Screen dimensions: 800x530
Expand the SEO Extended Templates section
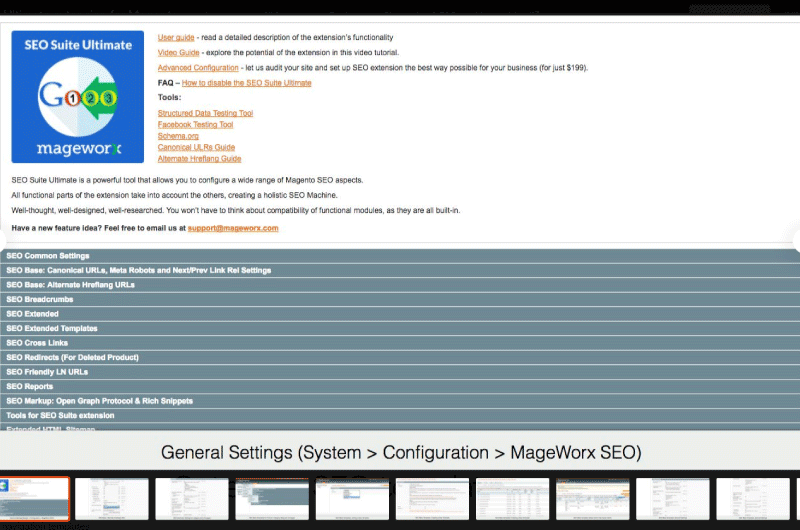coord(400,329)
